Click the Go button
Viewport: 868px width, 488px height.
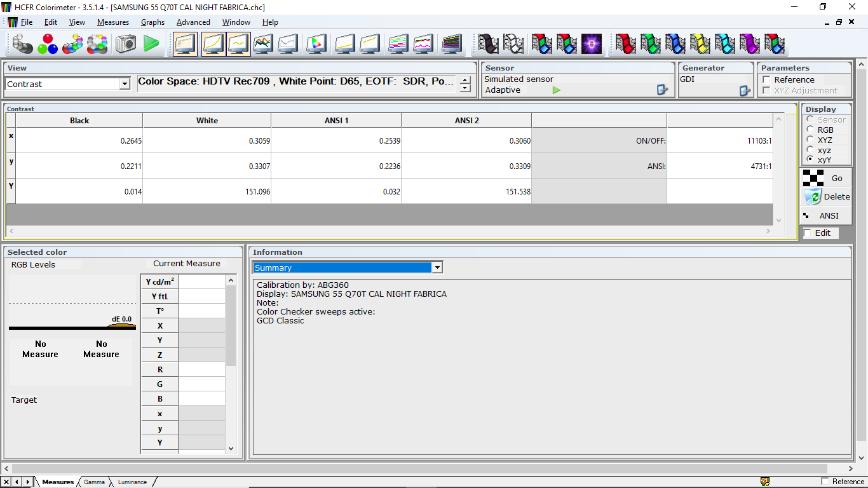tap(825, 178)
